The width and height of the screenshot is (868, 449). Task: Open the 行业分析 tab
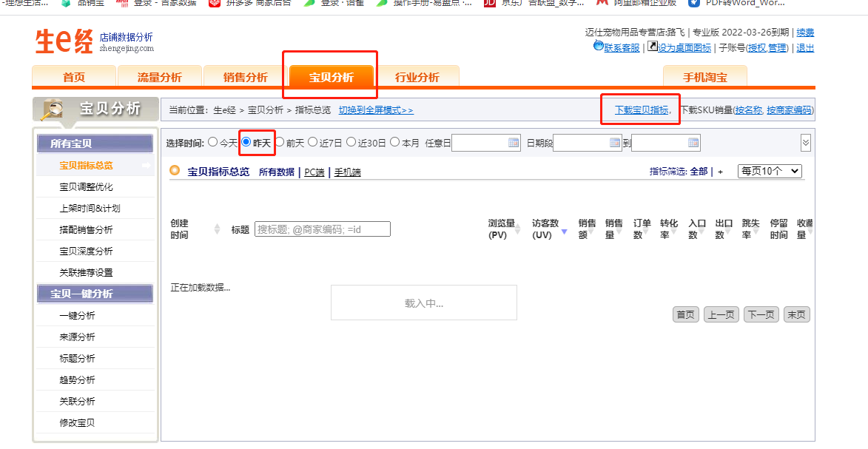417,77
